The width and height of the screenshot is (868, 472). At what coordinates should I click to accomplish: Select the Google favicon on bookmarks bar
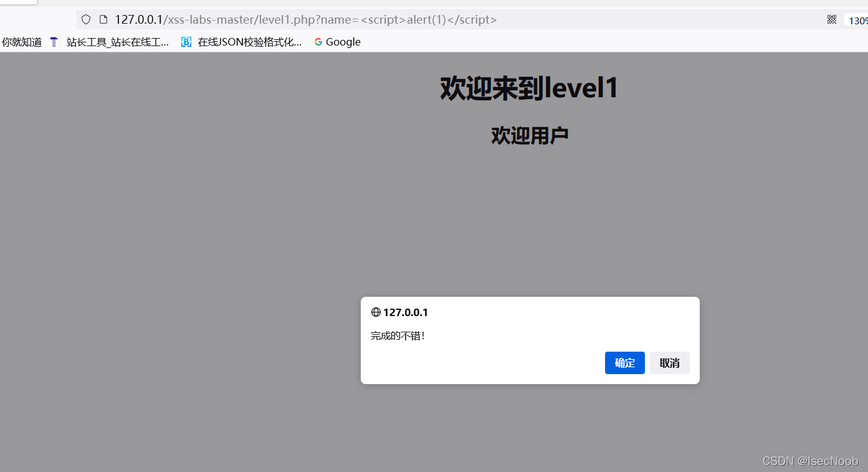318,42
